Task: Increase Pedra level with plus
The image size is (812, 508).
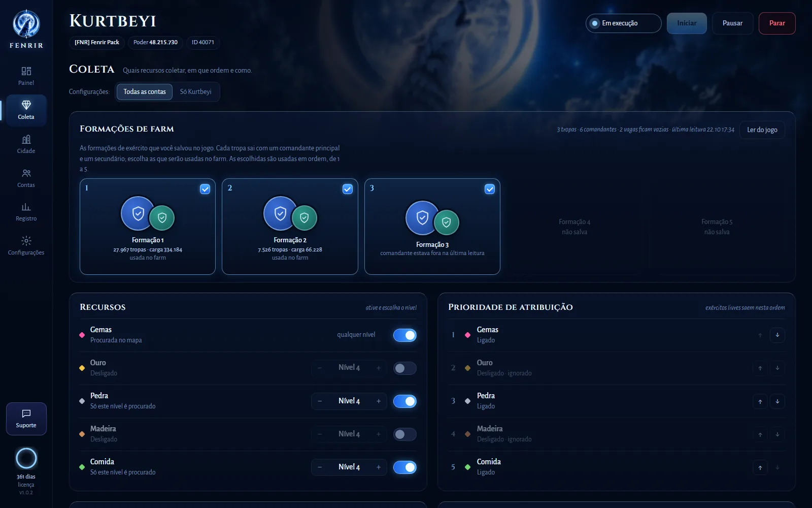Action: [x=379, y=401]
